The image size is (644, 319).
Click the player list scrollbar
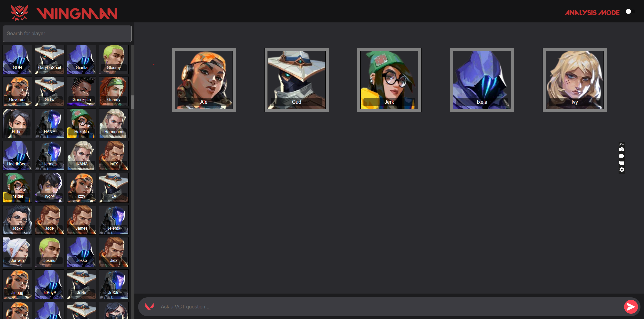133,102
